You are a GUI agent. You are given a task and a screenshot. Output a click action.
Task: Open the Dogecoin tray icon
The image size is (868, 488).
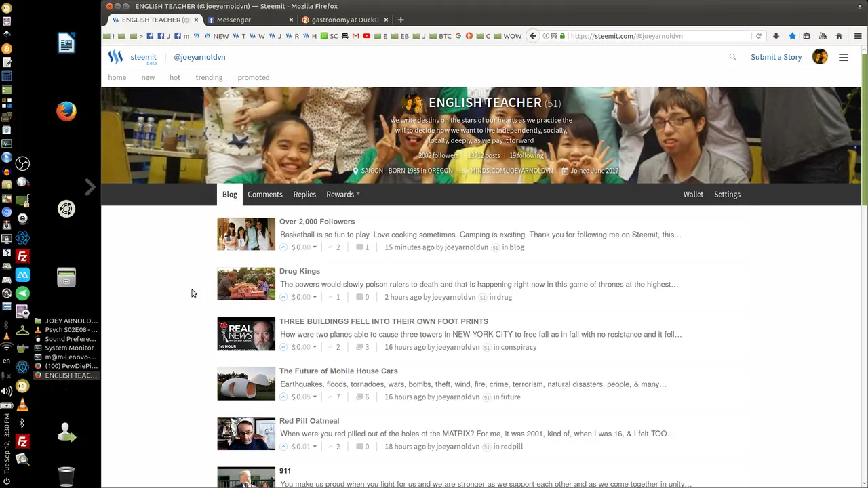point(22,386)
